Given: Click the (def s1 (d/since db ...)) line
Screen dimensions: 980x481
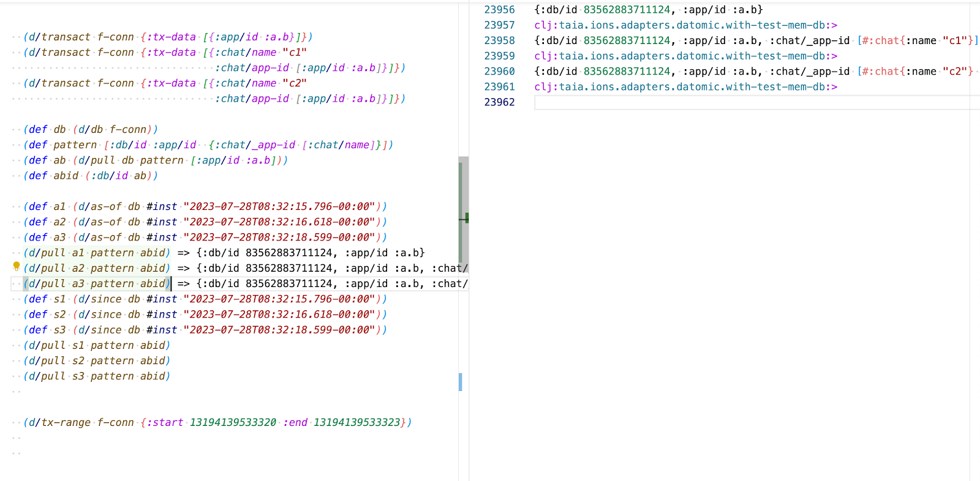Looking at the screenshot, I should pyautogui.click(x=205, y=299).
